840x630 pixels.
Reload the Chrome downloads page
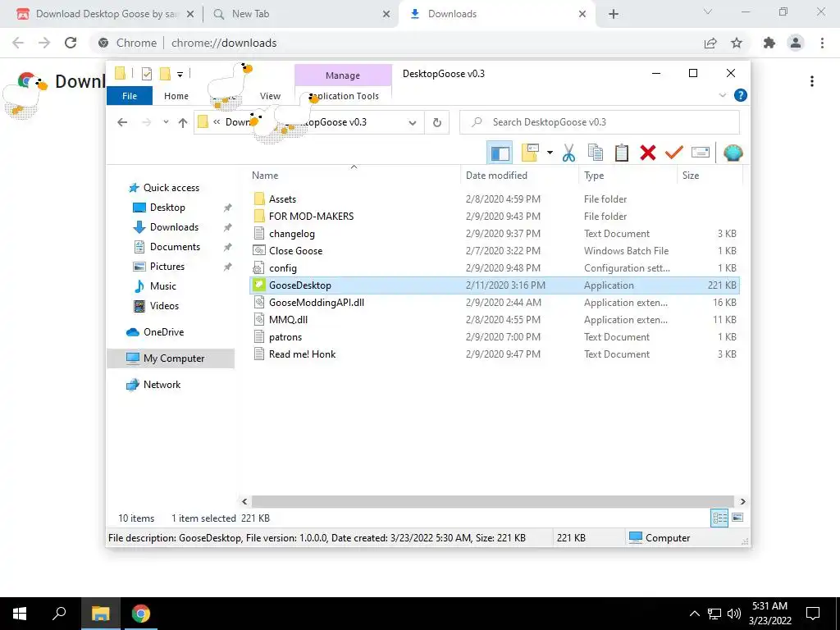click(x=71, y=43)
